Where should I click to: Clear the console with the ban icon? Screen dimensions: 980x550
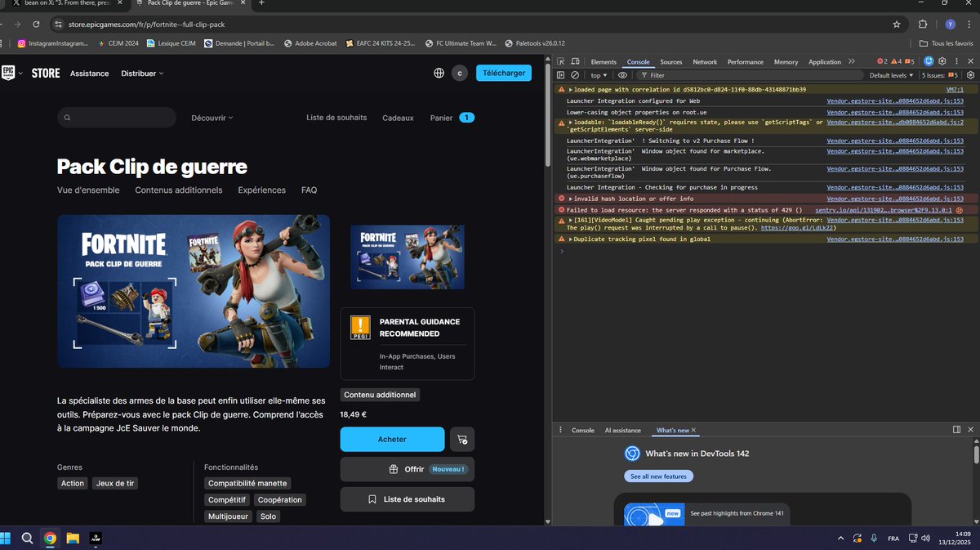[575, 75]
